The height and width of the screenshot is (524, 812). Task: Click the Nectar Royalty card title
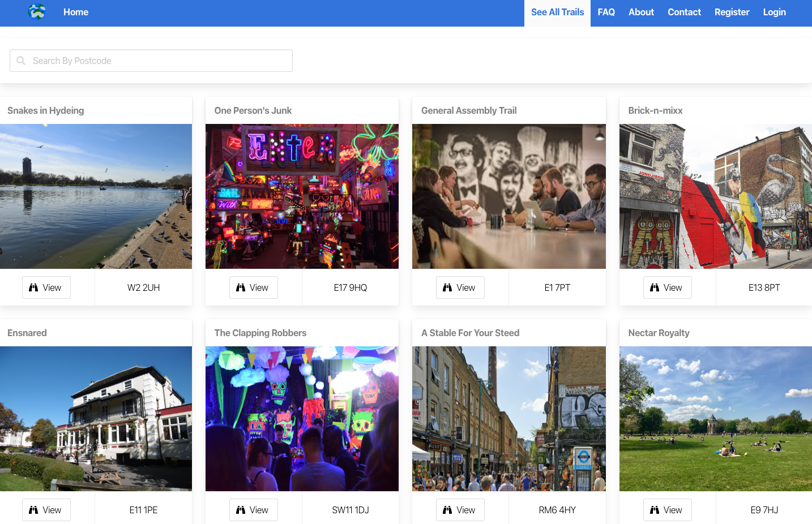pos(659,333)
